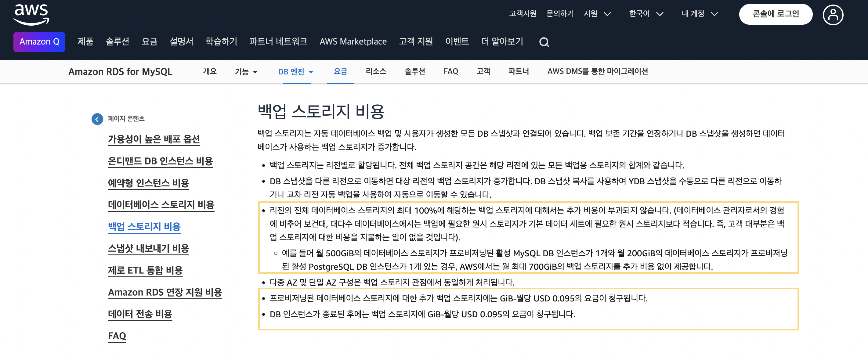
Task: Open Amazon Q assistant button
Action: [39, 42]
